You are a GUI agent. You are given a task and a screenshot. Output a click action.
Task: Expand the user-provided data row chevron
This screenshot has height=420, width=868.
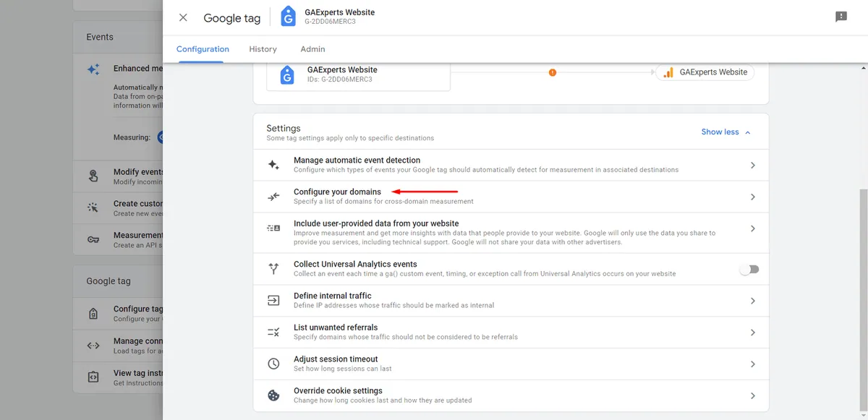(752, 228)
